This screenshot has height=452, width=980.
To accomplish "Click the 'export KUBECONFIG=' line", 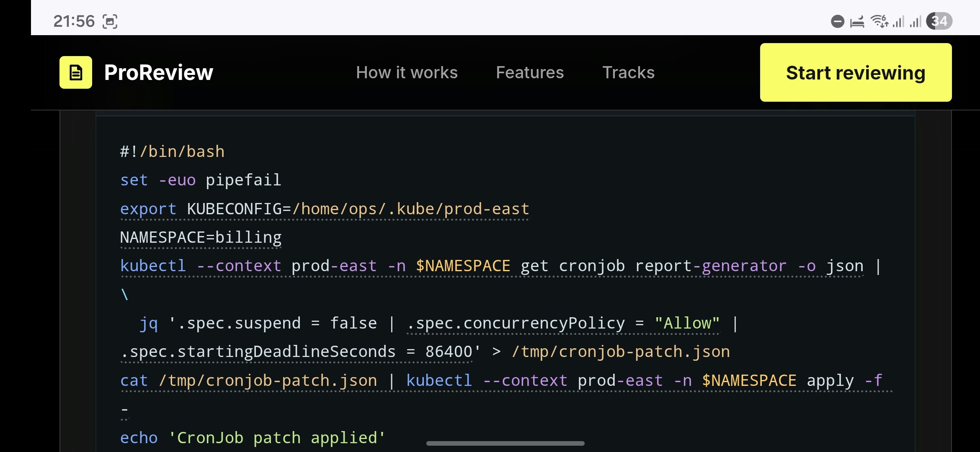I will [x=325, y=209].
